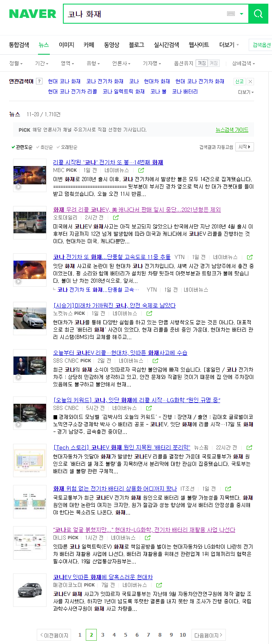This screenshot has height=644, width=272.
Task: Sort results by 최신순
Action: point(45,147)
